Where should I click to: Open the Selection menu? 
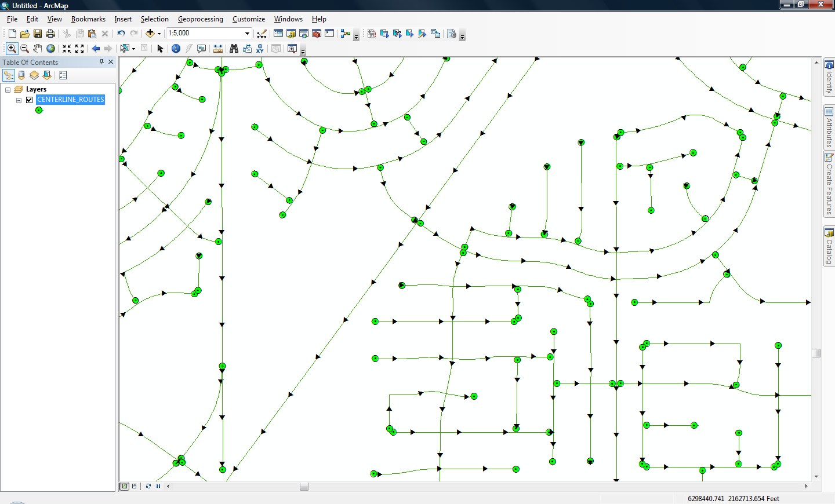(155, 19)
